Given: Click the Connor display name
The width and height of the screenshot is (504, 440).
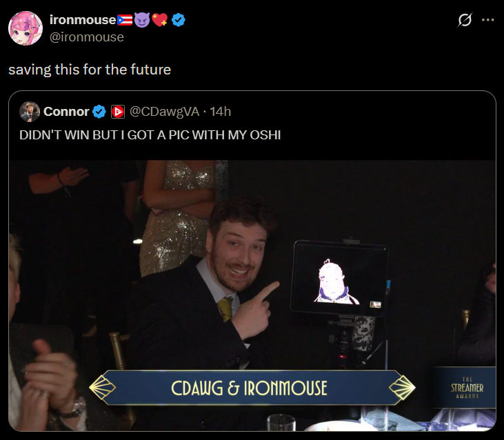Looking at the screenshot, I should tap(66, 112).
